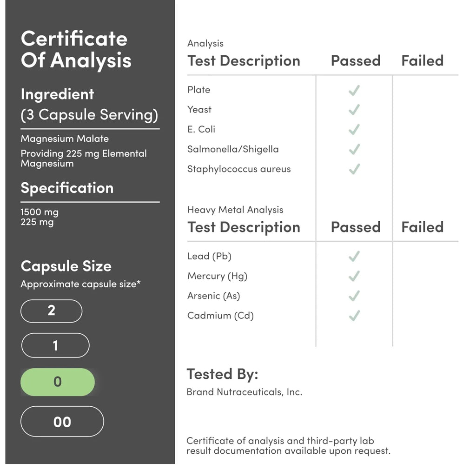This screenshot has height=476, width=476.
Task: Click the Staphylococcus aureus passed checkmark
Action: [x=354, y=169]
